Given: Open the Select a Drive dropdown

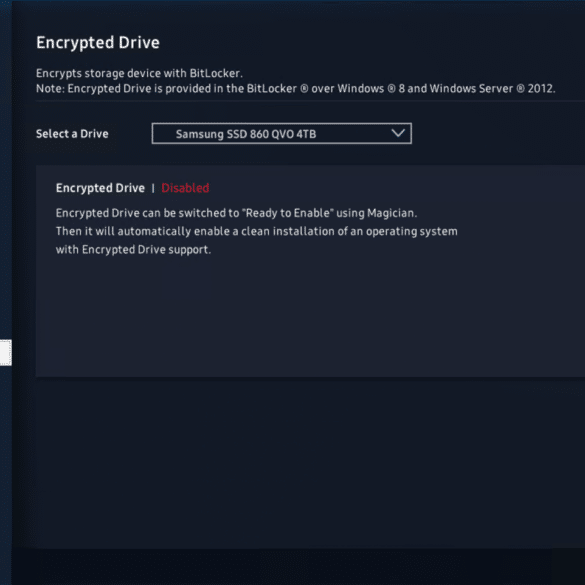Looking at the screenshot, I should tap(282, 133).
